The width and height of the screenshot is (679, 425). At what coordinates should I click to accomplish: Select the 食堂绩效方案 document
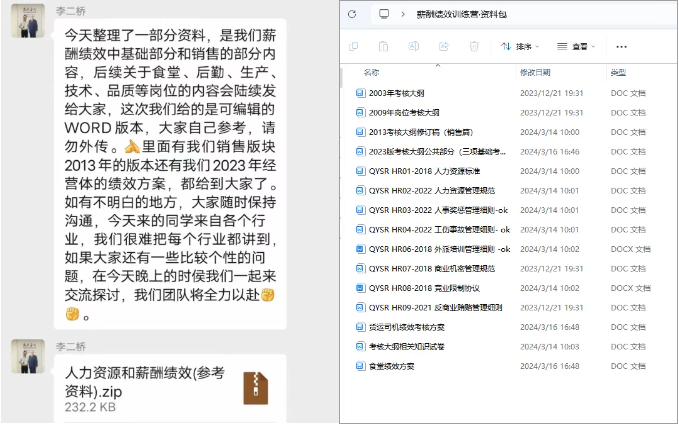[x=391, y=366]
